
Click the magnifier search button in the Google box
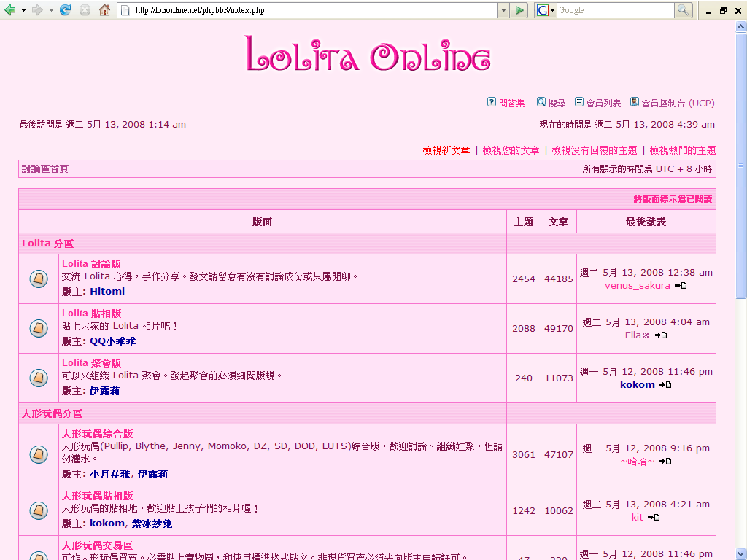[683, 10]
